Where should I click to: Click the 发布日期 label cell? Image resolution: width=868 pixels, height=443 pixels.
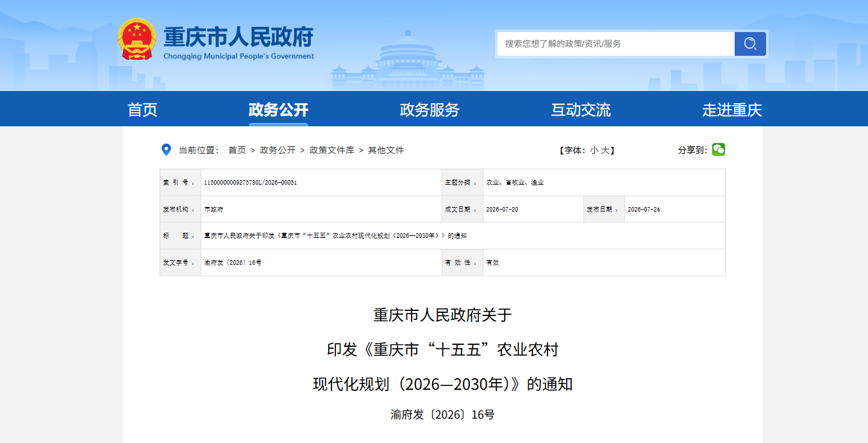(x=604, y=210)
